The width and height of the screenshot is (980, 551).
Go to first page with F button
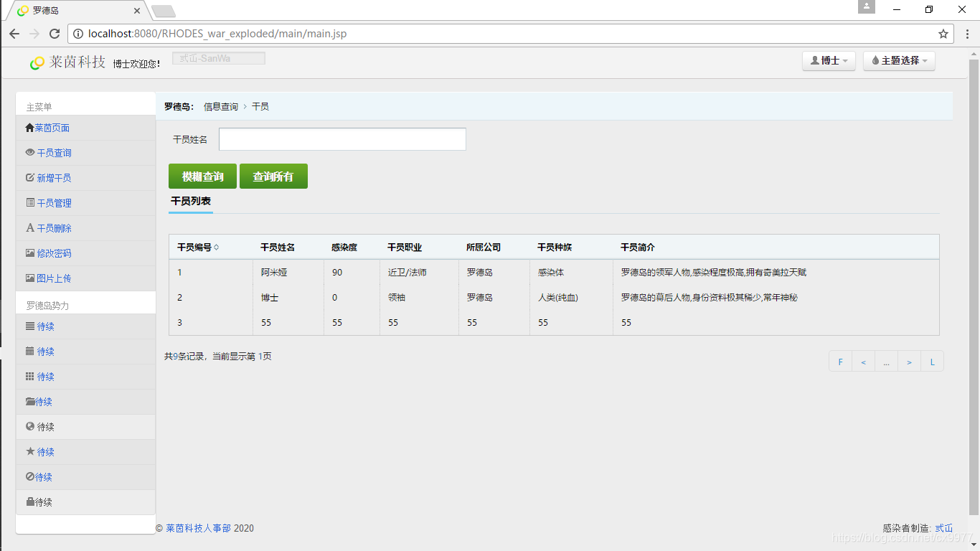coord(840,362)
